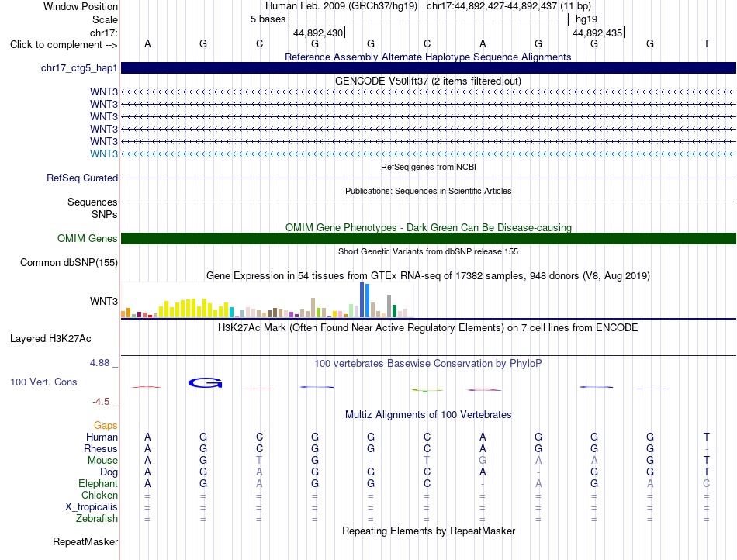Image resolution: width=737 pixels, height=560 pixels.
Task: Select the Human species row label
Action: [102, 437]
